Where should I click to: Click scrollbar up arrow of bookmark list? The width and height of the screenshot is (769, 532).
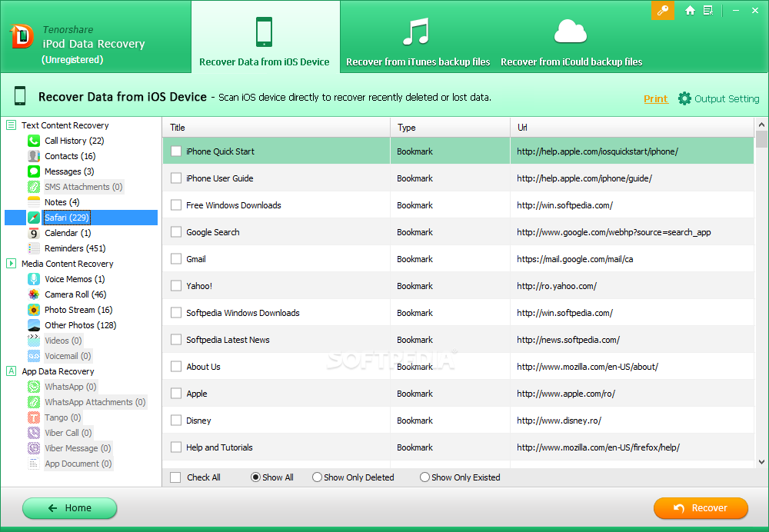pos(761,125)
